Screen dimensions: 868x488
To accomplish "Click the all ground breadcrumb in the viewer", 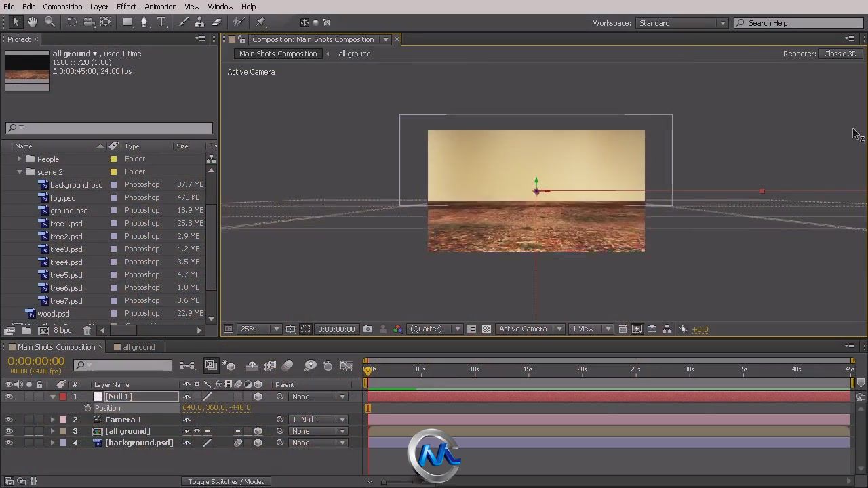I will click(355, 54).
